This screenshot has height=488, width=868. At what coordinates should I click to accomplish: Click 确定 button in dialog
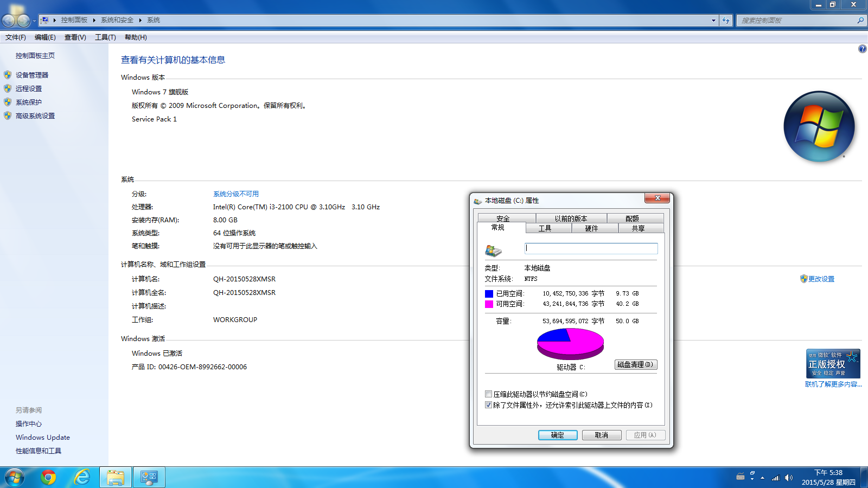pos(558,435)
